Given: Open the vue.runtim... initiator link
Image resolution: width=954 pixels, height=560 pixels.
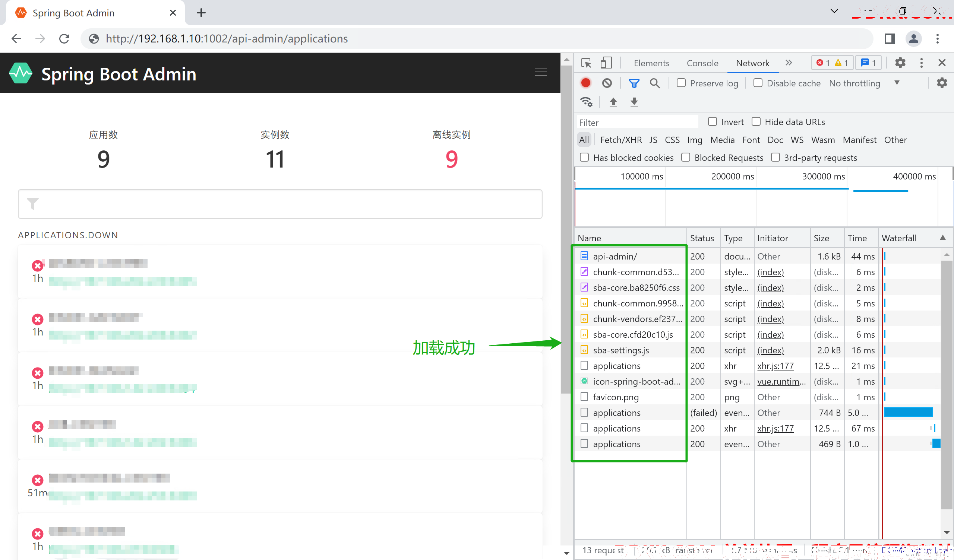Looking at the screenshot, I should 781,381.
